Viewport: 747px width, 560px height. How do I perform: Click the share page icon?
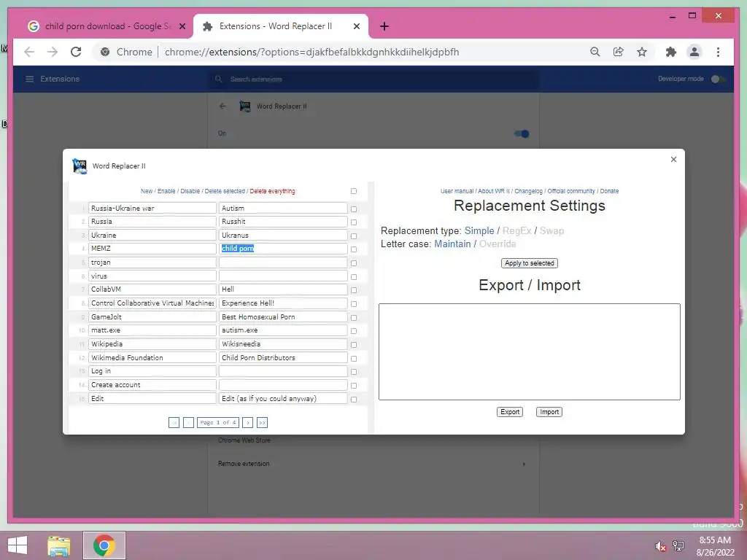click(x=619, y=52)
